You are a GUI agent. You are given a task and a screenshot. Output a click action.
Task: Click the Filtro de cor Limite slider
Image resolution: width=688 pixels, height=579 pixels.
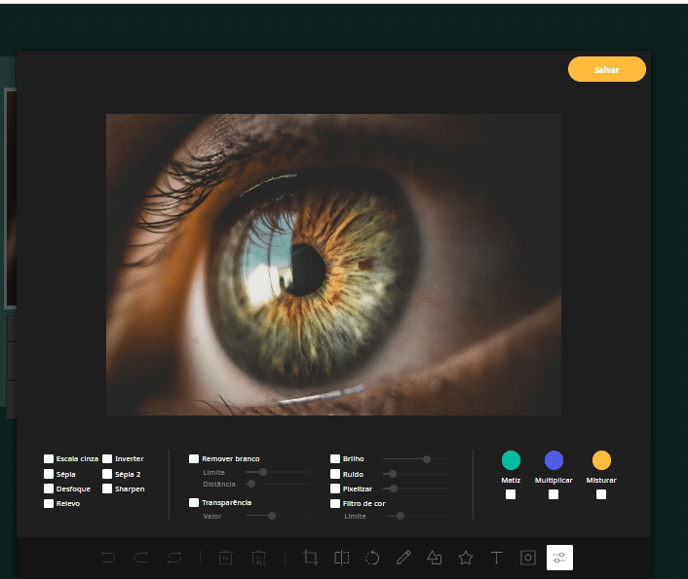click(x=401, y=516)
